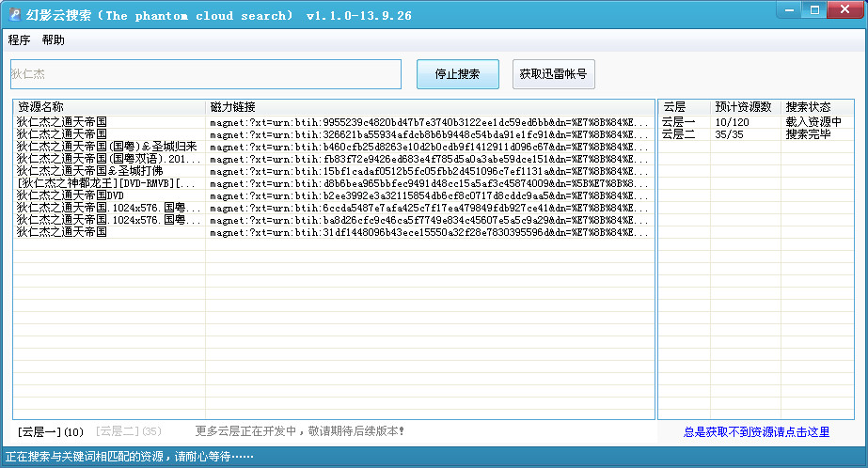Click the 资源名称 column header

[110, 107]
